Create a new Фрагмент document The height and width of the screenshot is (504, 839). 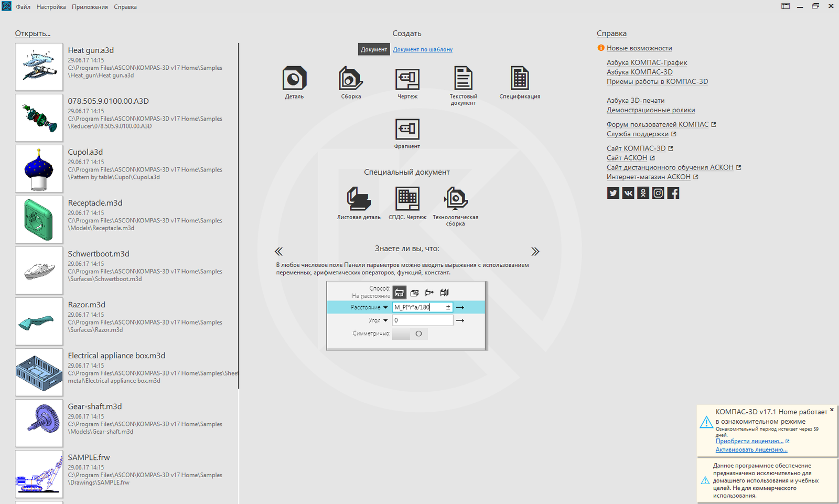[x=407, y=129]
